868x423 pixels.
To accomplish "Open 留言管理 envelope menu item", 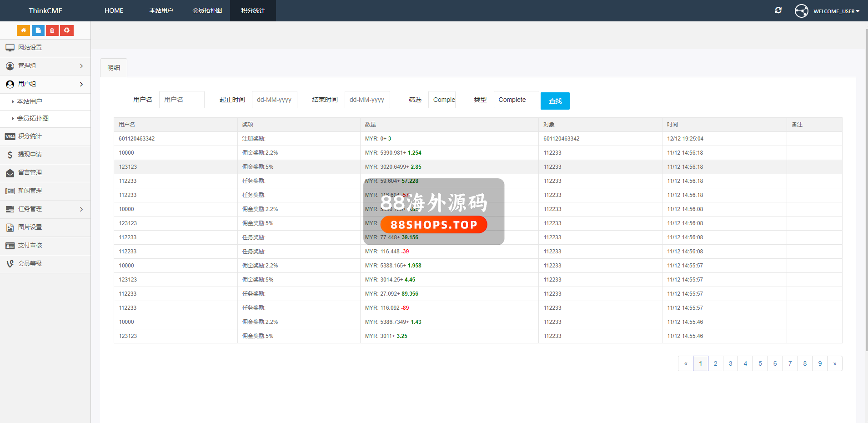I will coord(30,173).
